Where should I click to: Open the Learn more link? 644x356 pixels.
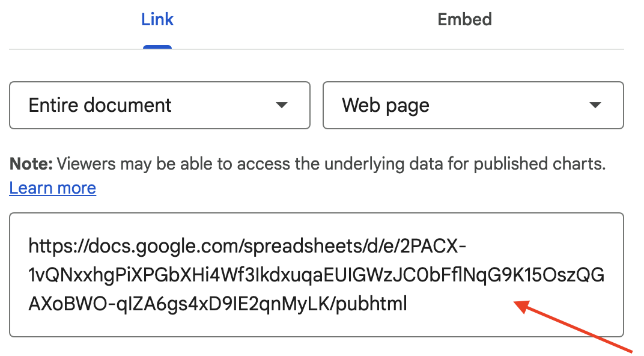53,188
